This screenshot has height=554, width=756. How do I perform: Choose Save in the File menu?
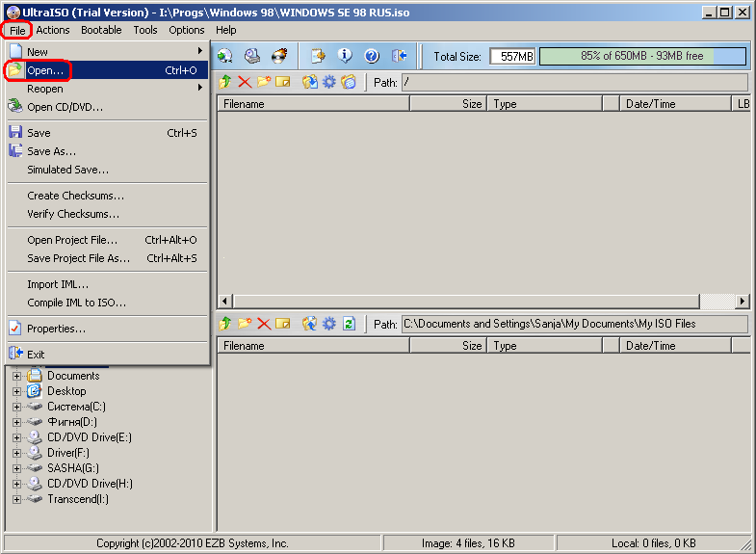[108, 133]
